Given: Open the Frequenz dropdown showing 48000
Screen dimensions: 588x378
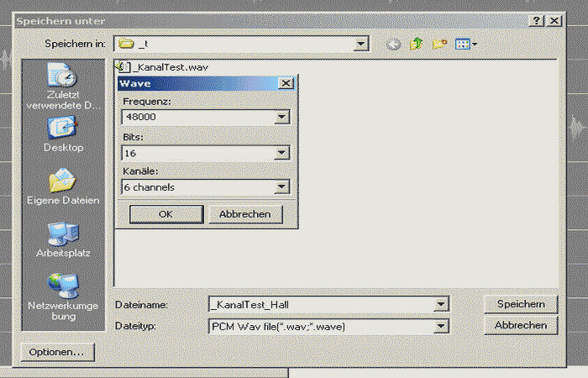Looking at the screenshot, I should coord(281,118).
